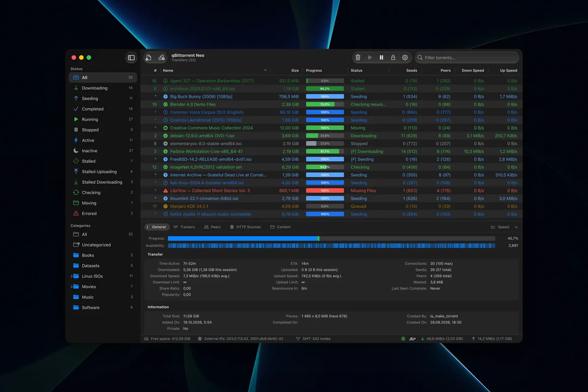Focus the Filter torrents search field

(x=467, y=57)
